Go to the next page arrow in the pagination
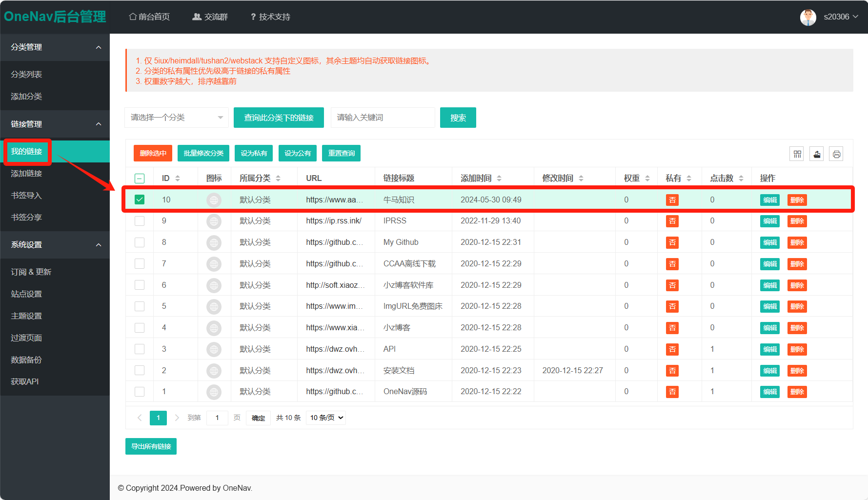The width and height of the screenshot is (868, 500). pos(177,418)
